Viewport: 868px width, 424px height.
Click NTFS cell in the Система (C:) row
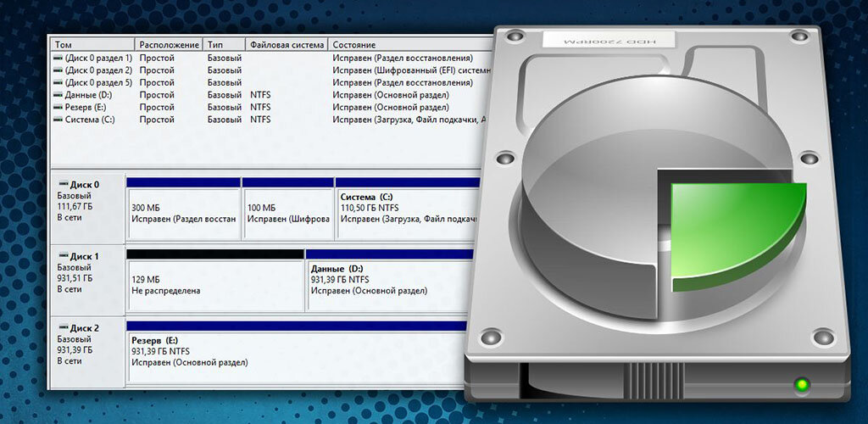tap(260, 119)
